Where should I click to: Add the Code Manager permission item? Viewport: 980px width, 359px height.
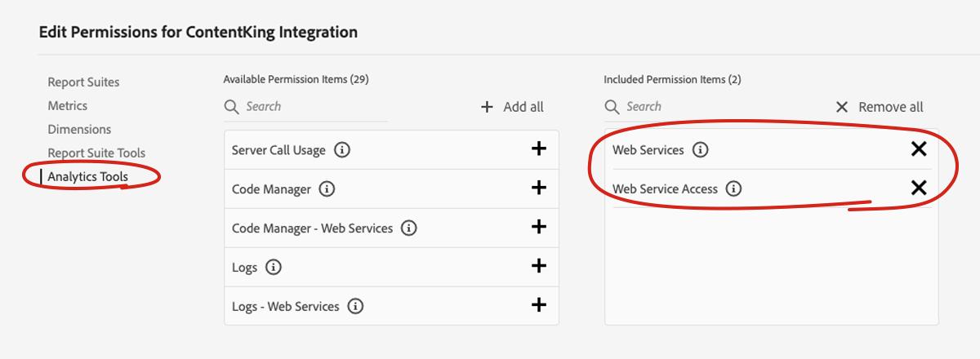(538, 188)
